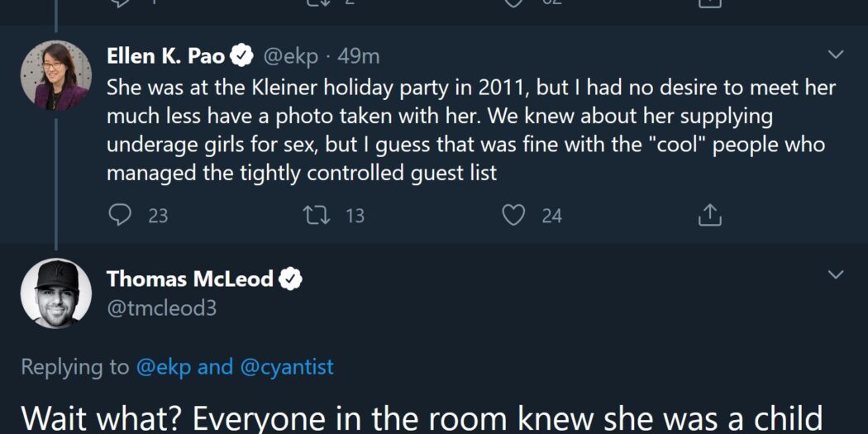Click the like count 24

tap(551, 216)
